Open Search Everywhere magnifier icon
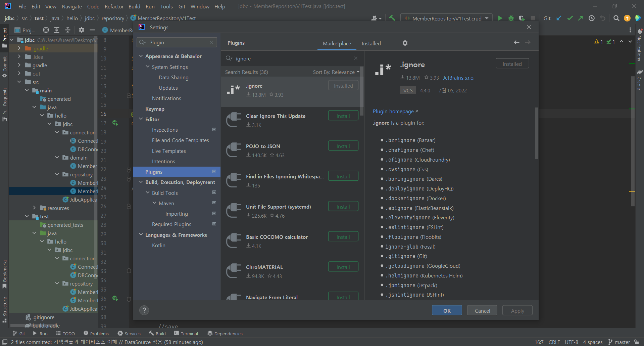This screenshot has height=346, width=644. click(x=616, y=18)
